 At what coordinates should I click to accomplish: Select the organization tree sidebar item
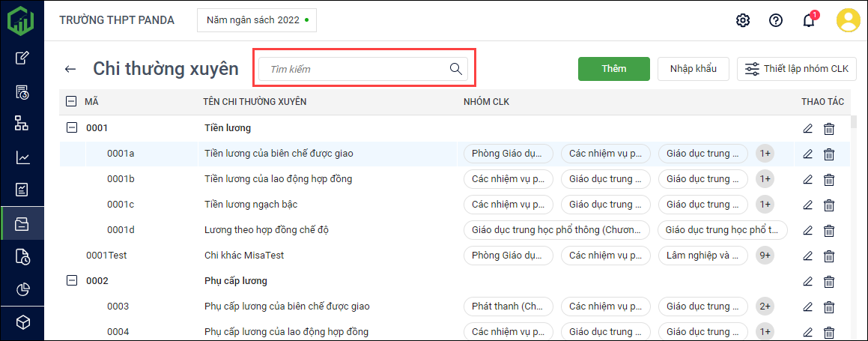point(22,124)
